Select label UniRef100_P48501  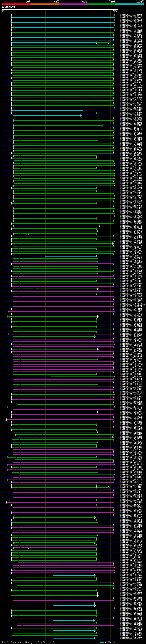click(131, 274)
